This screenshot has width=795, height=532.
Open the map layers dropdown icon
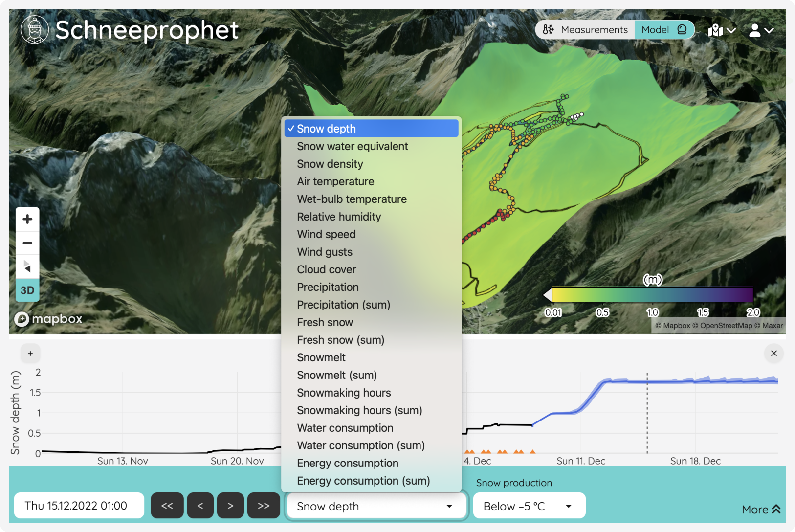722,30
